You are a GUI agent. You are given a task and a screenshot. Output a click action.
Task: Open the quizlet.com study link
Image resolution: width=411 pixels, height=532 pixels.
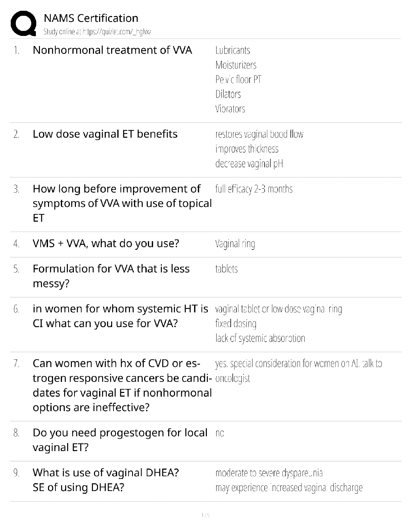point(97,32)
